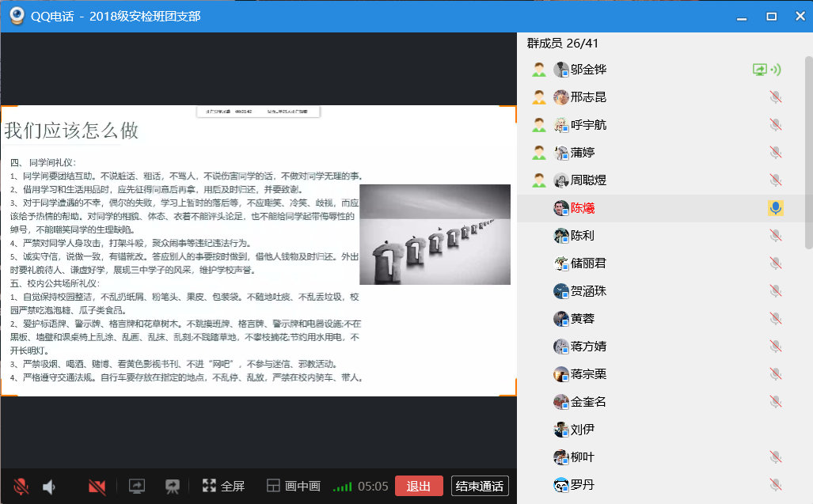813x504 pixels.
Task: Enable 画中画 picture-in-picture mode
Action: pos(292,487)
